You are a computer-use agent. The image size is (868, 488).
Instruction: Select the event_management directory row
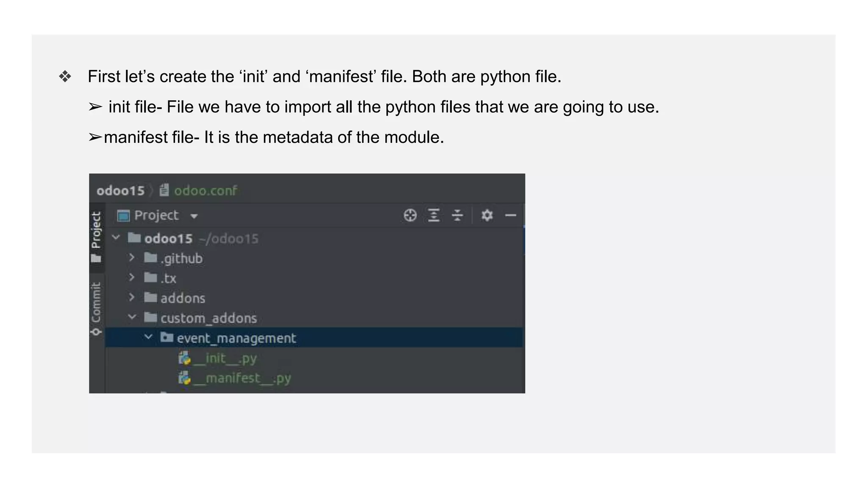(236, 338)
